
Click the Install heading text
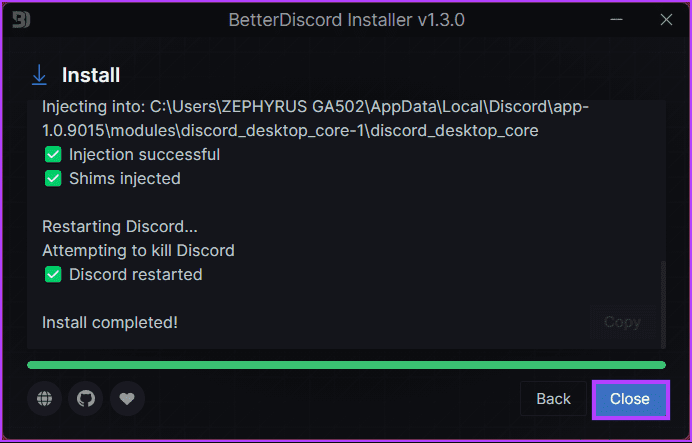91,75
